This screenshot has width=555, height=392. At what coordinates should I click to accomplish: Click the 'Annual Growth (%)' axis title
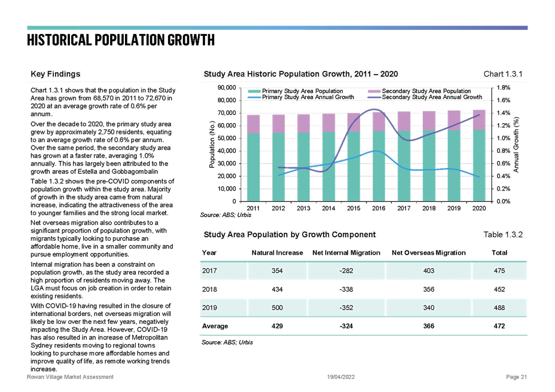516,145
